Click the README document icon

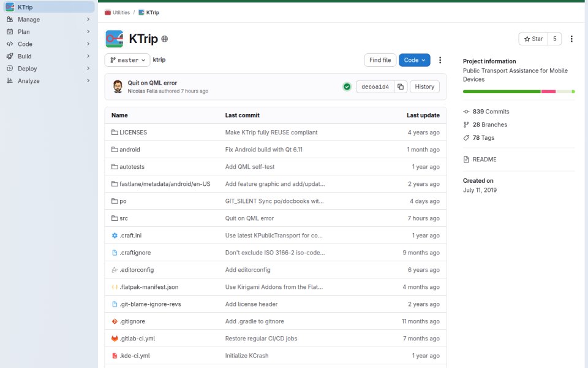coord(466,159)
